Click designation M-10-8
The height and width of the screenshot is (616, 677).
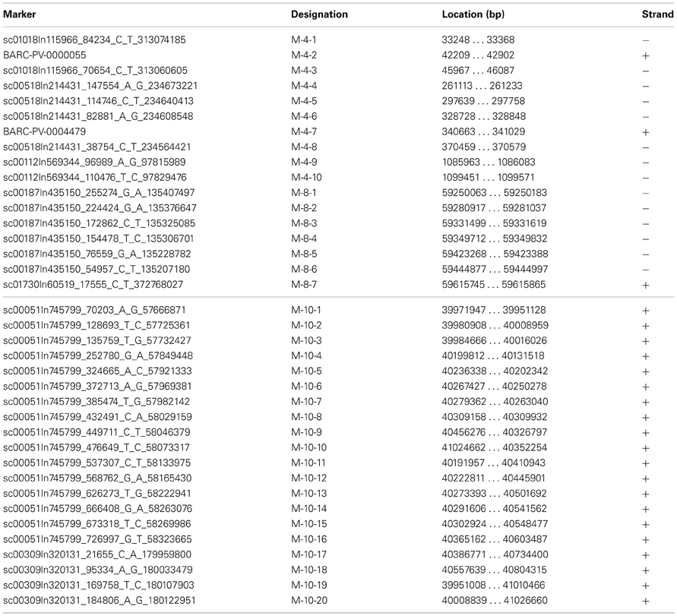click(x=306, y=418)
